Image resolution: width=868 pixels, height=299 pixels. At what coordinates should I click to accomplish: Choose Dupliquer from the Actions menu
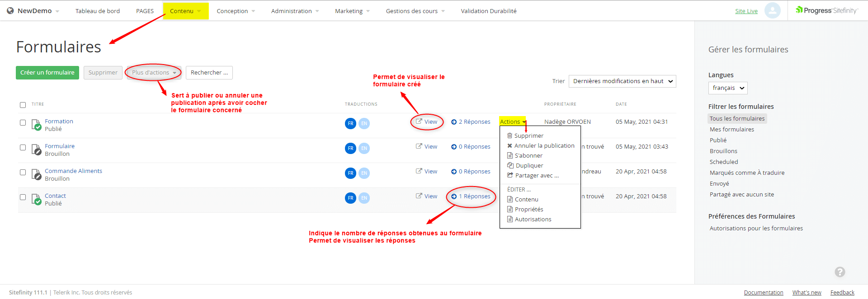pos(529,166)
